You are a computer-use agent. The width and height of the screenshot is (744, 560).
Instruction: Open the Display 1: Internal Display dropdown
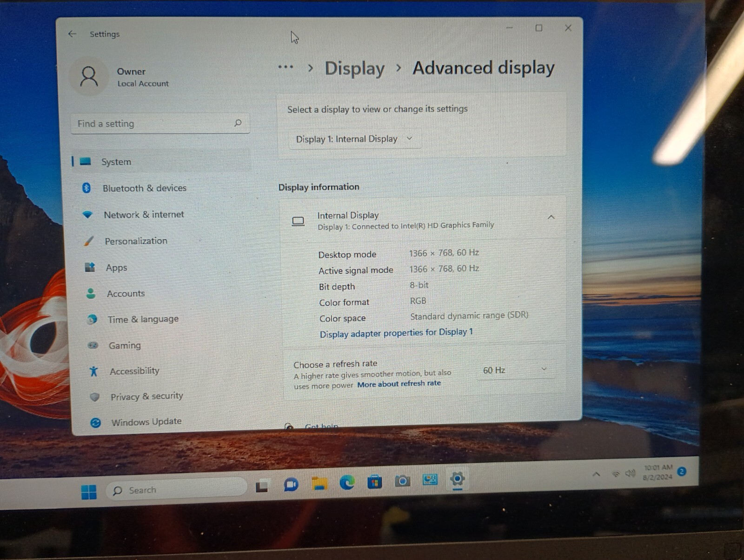coord(355,139)
